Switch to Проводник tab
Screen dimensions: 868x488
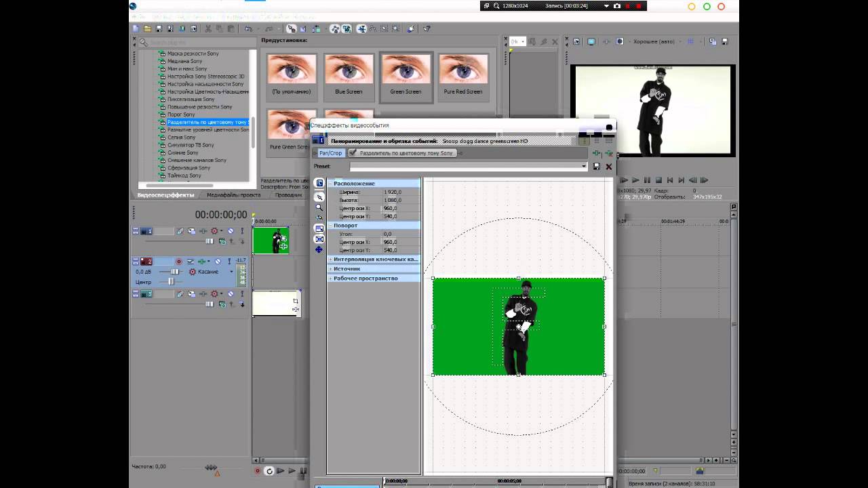tap(288, 195)
